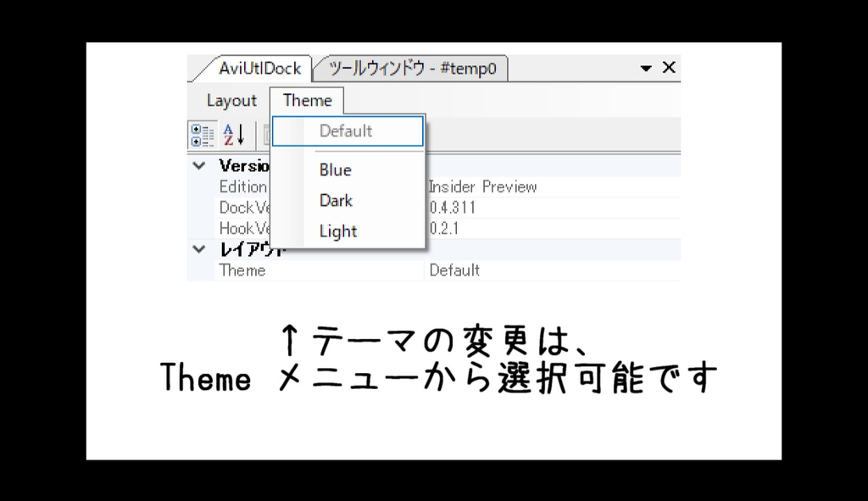868x501 pixels.
Task: Switch to the AviUtlDock tab
Action: pyautogui.click(x=261, y=68)
